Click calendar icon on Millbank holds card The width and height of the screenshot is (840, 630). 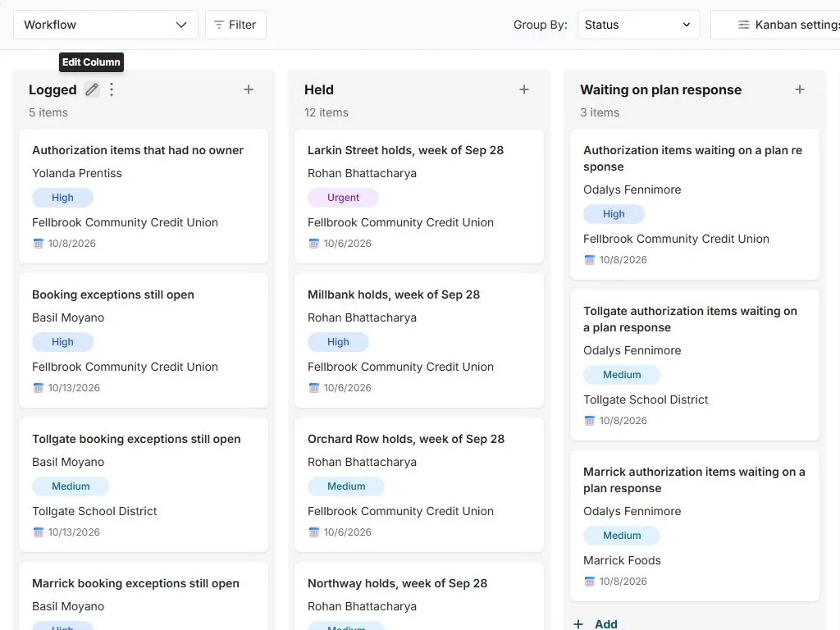pos(314,388)
